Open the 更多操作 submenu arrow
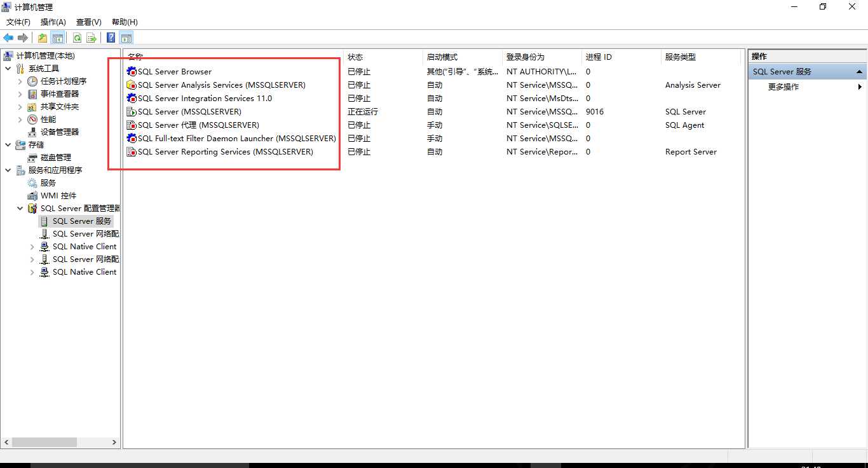 (860, 87)
